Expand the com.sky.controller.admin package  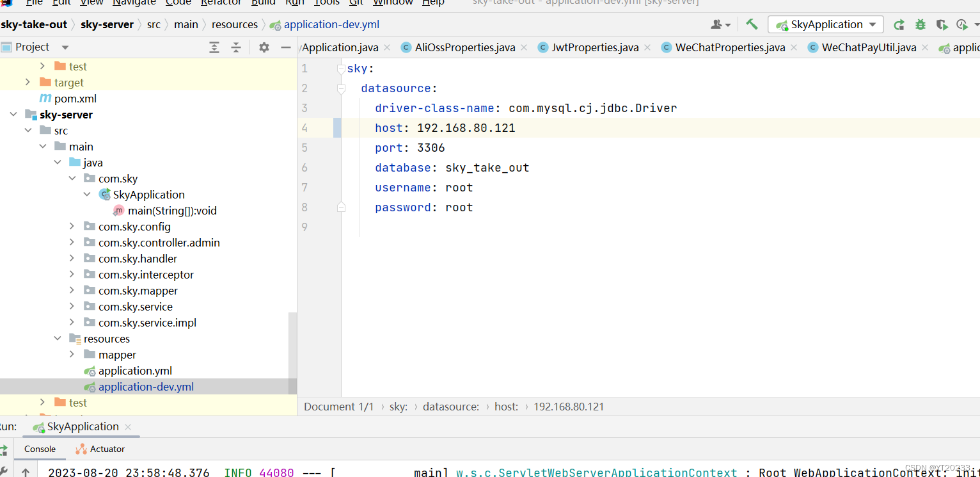[x=72, y=243]
